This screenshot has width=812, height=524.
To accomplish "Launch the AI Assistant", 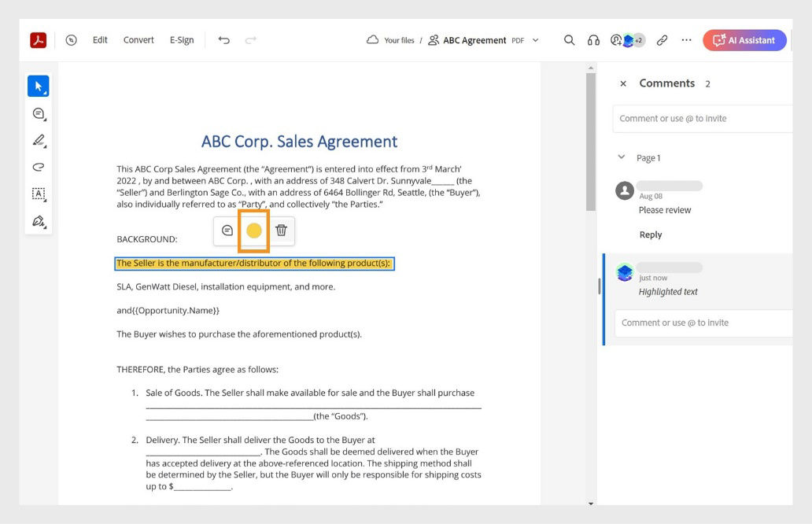I will (744, 39).
